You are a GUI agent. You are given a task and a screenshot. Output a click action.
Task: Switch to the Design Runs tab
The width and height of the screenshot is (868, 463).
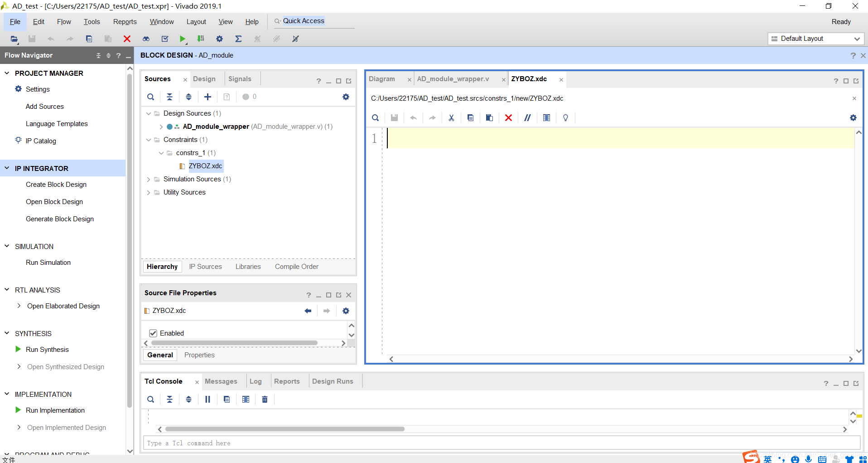(x=333, y=381)
